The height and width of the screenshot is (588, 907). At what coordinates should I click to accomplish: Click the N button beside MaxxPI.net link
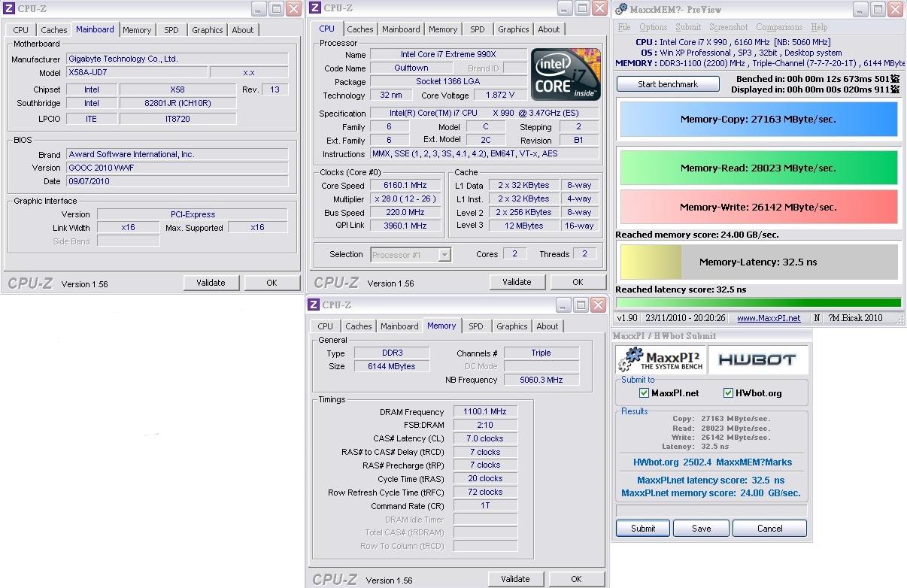coord(817,318)
